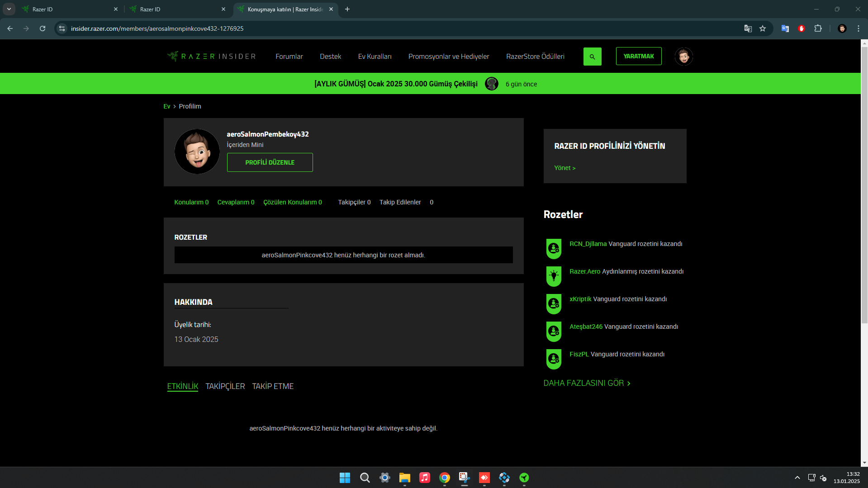
Task: Click the Ev breadcrumb link
Action: [166, 106]
